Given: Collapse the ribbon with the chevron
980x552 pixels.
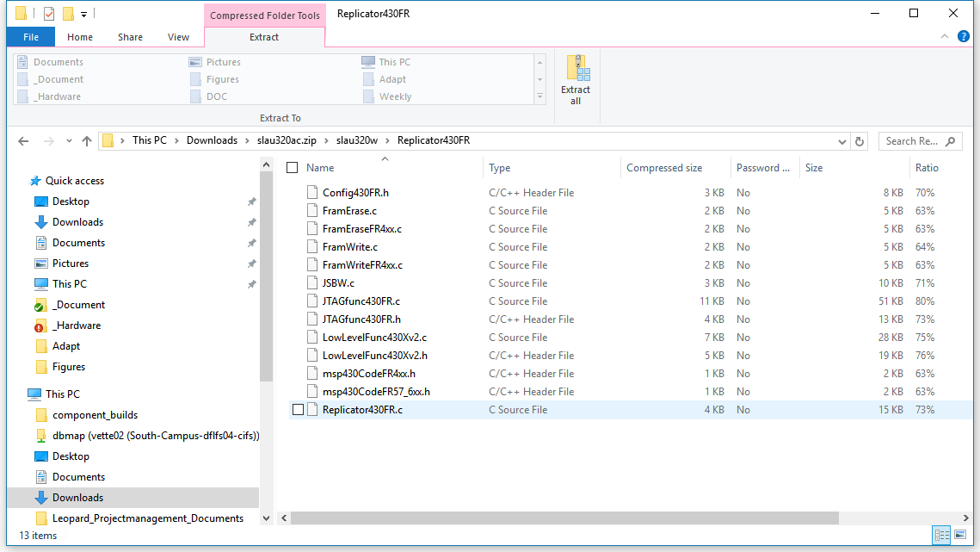Looking at the screenshot, I should 945,37.
